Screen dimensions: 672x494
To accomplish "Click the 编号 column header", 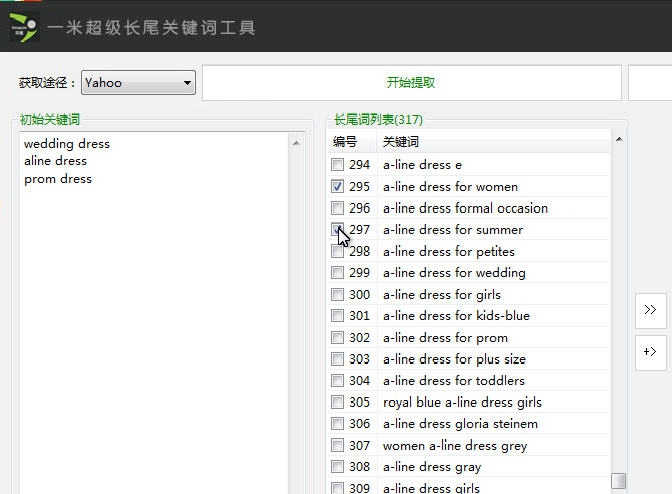I will point(351,141).
